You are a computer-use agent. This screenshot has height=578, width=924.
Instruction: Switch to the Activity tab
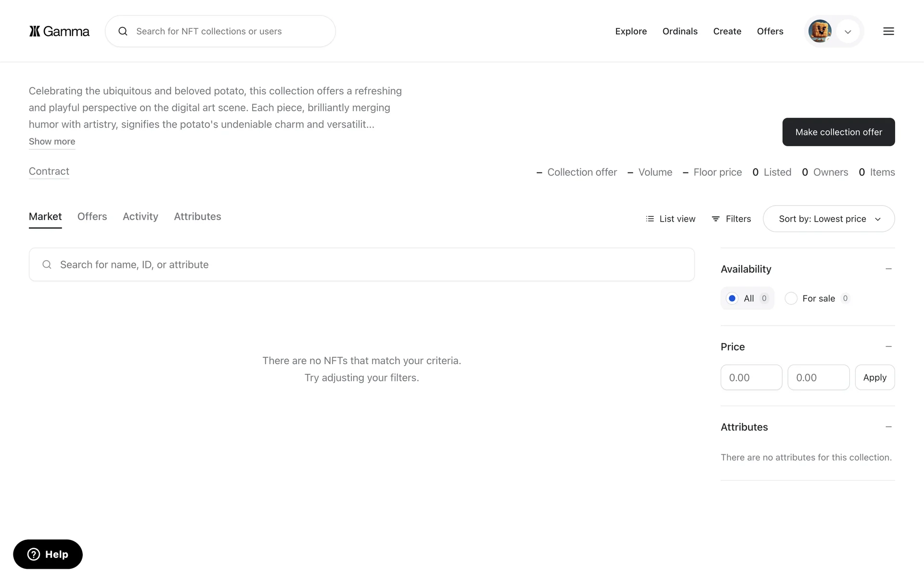(x=140, y=216)
